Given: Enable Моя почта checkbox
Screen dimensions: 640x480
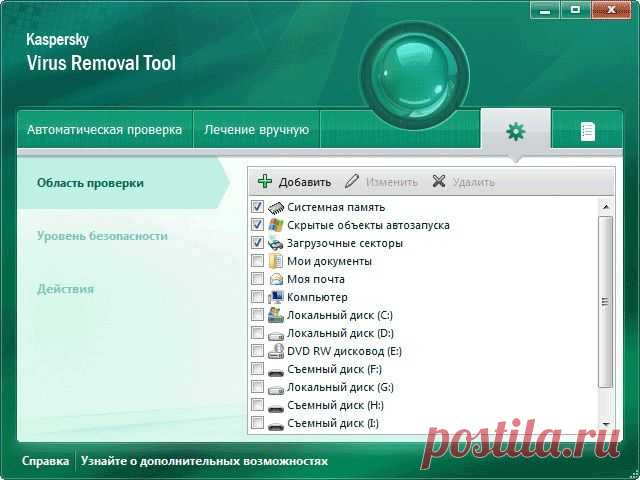Looking at the screenshot, I should tap(257, 278).
